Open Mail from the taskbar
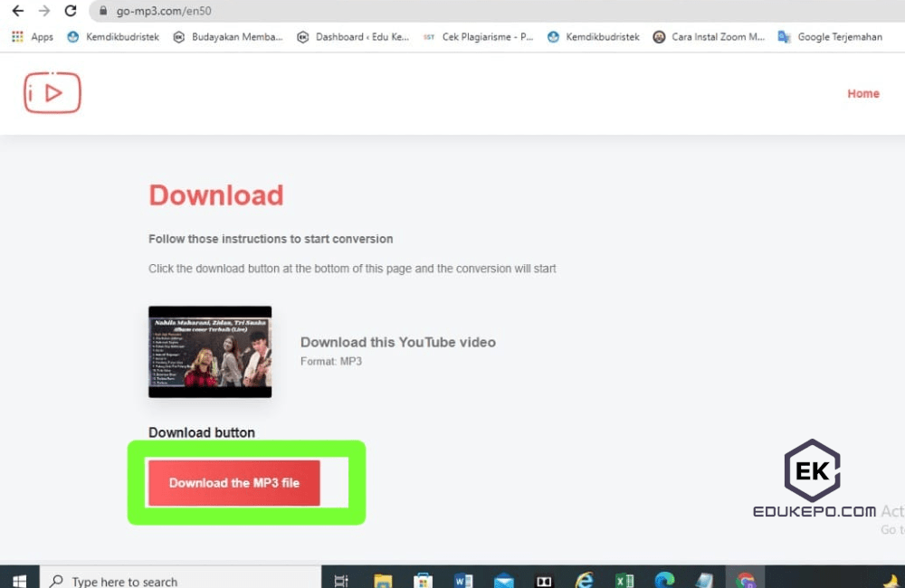Viewport: 905px width, 588px height. (x=504, y=579)
